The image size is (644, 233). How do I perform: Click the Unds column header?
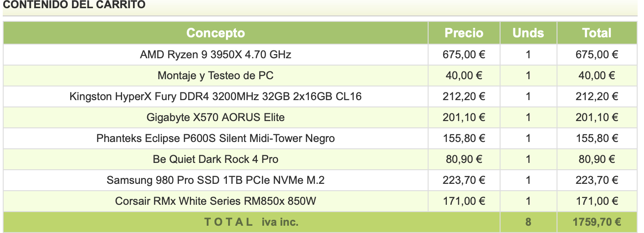point(528,33)
